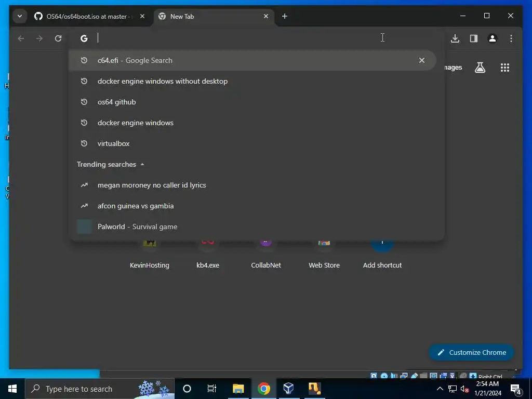Open the Chrome profile avatar
532x399 pixels.
coord(493,38)
